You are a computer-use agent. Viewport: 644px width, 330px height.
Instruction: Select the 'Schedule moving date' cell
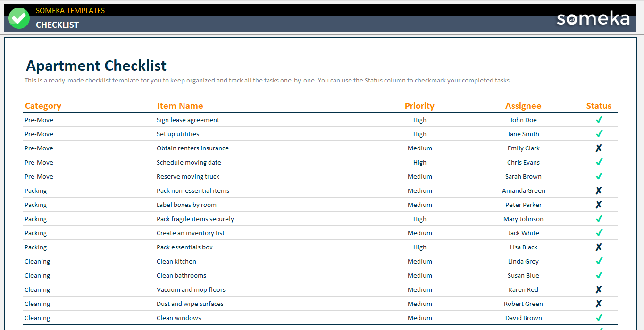tap(189, 162)
